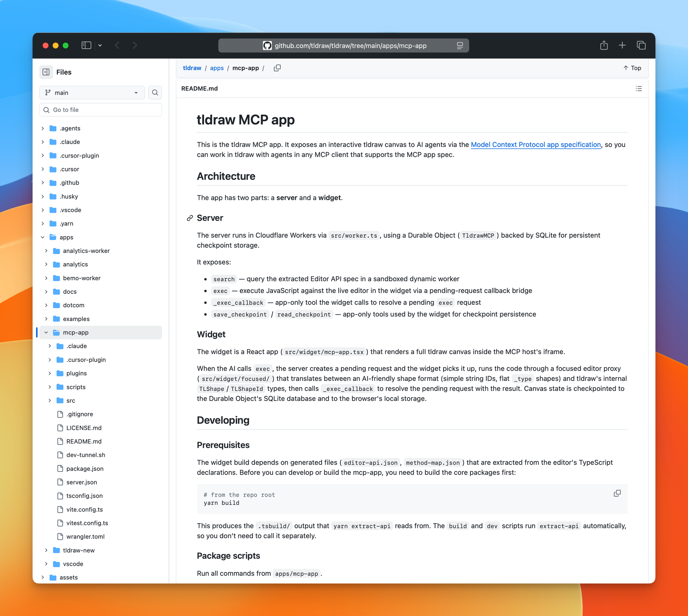
Task: Click the reader view icon in address bar
Action: (460, 45)
